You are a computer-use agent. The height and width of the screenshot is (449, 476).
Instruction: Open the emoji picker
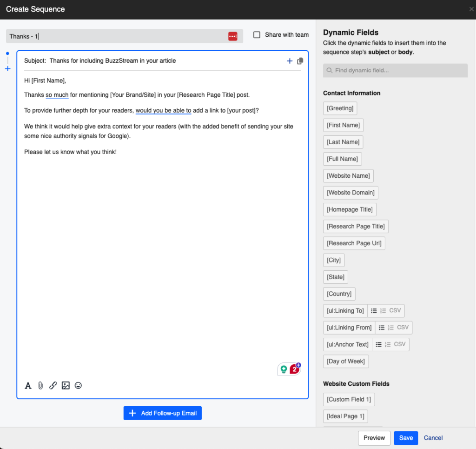coord(78,385)
